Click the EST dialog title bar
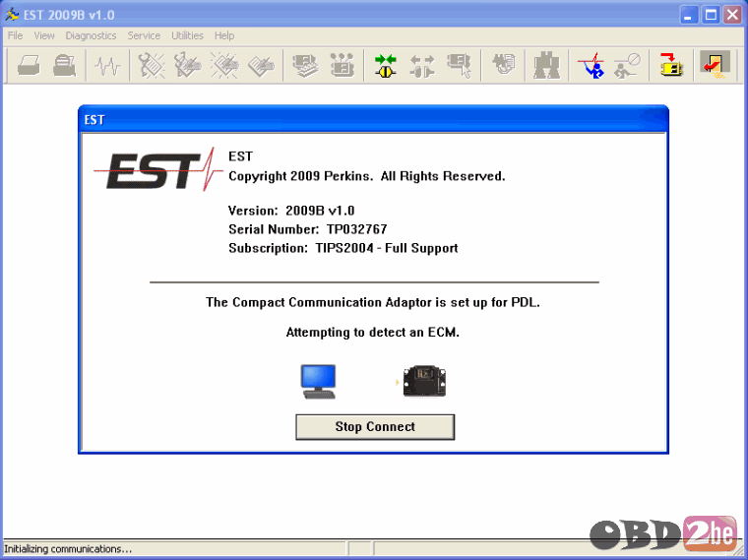 [374, 119]
